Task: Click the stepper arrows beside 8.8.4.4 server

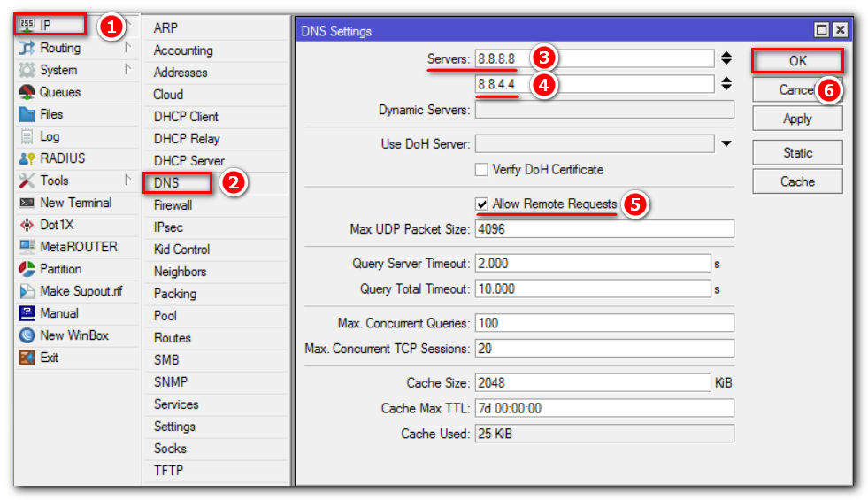Action: pos(726,84)
